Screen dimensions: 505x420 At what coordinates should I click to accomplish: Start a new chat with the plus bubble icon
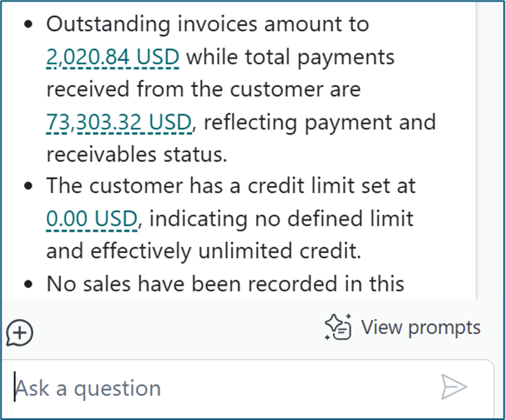[19, 333]
